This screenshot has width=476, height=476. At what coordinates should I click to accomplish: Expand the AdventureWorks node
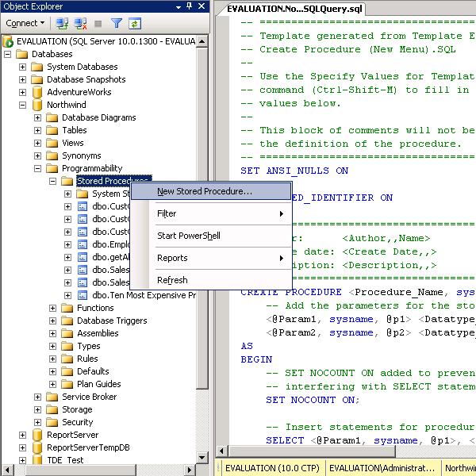coord(22,92)
